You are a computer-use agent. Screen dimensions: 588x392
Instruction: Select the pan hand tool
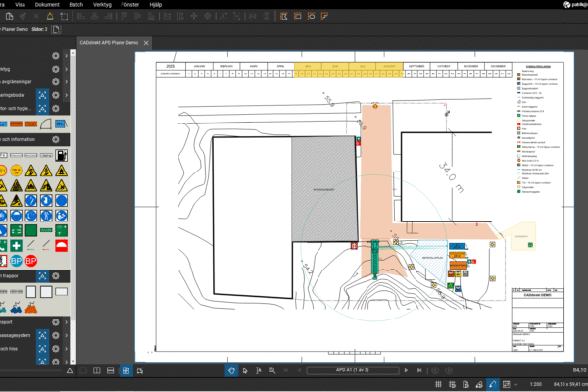point(232,370)
